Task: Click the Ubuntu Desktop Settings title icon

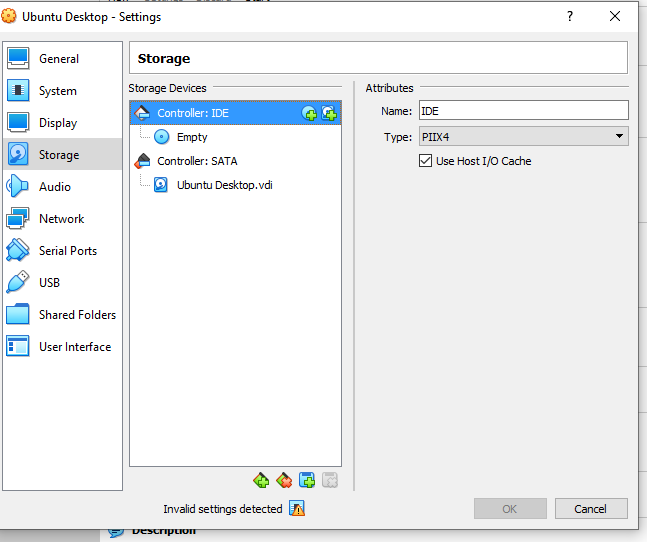Action: point(9,16)
